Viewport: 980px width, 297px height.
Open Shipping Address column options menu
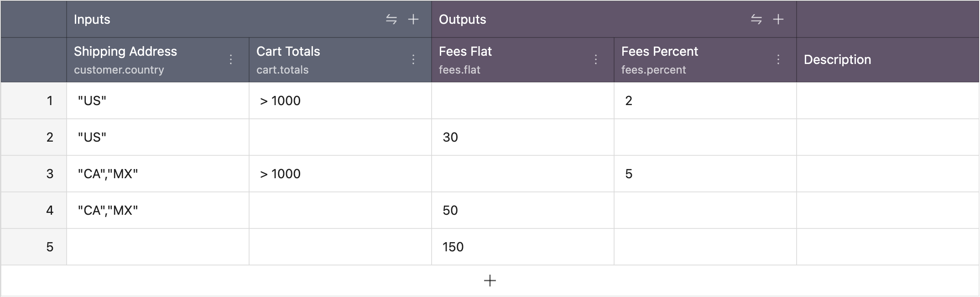[x=231, y=59]
